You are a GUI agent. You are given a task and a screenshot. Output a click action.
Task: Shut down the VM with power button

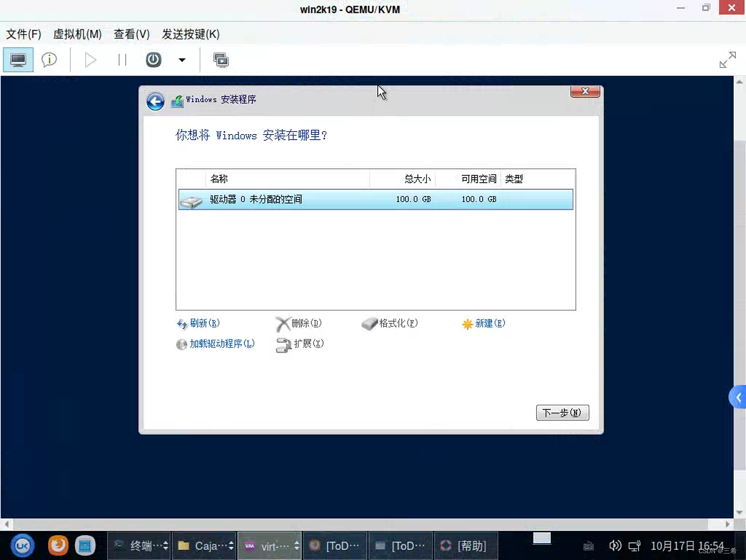[x=153, y=60]
